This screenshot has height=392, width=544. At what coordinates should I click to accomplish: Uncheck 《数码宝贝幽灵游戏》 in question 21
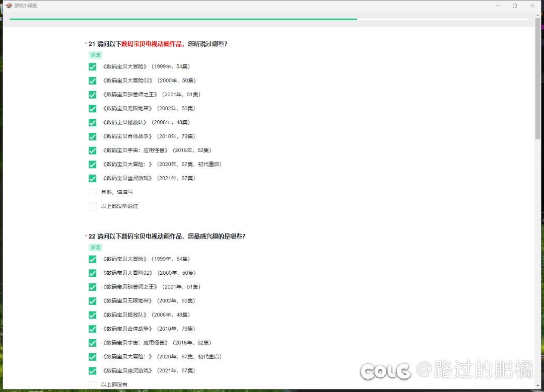tap(92, 178)
